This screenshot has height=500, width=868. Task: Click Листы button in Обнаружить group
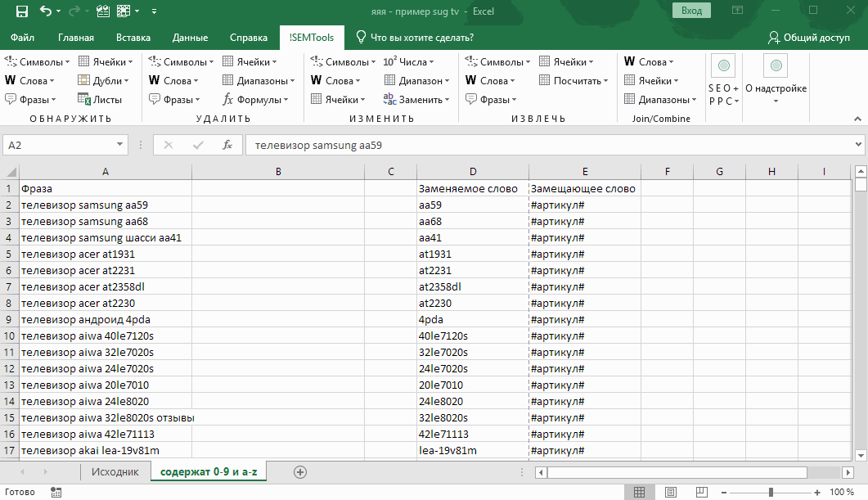click(x=100, y=100)
